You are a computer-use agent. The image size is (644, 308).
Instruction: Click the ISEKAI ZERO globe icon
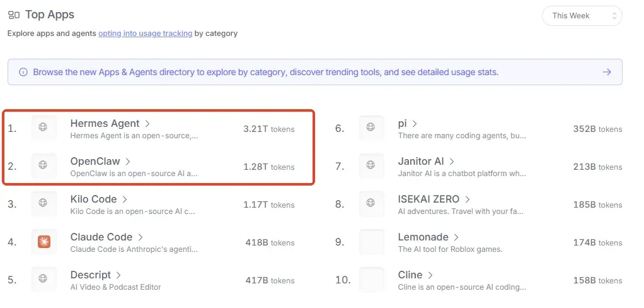371,203
